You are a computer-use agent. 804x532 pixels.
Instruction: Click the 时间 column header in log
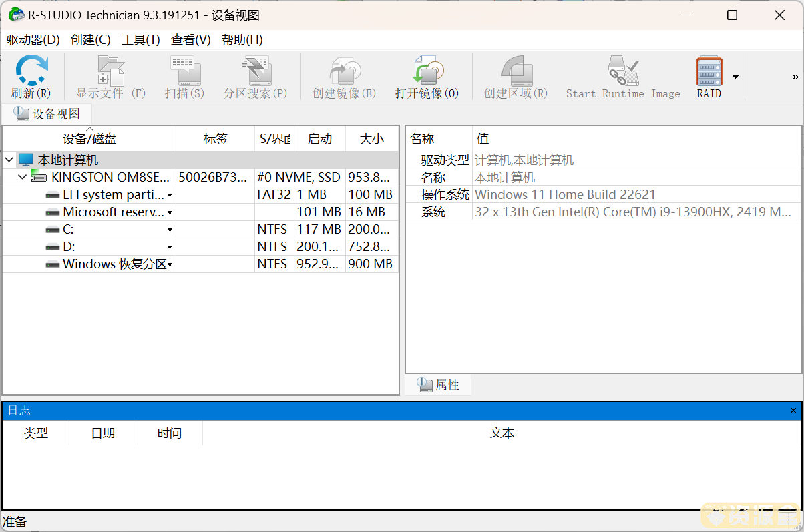(170, 433)
